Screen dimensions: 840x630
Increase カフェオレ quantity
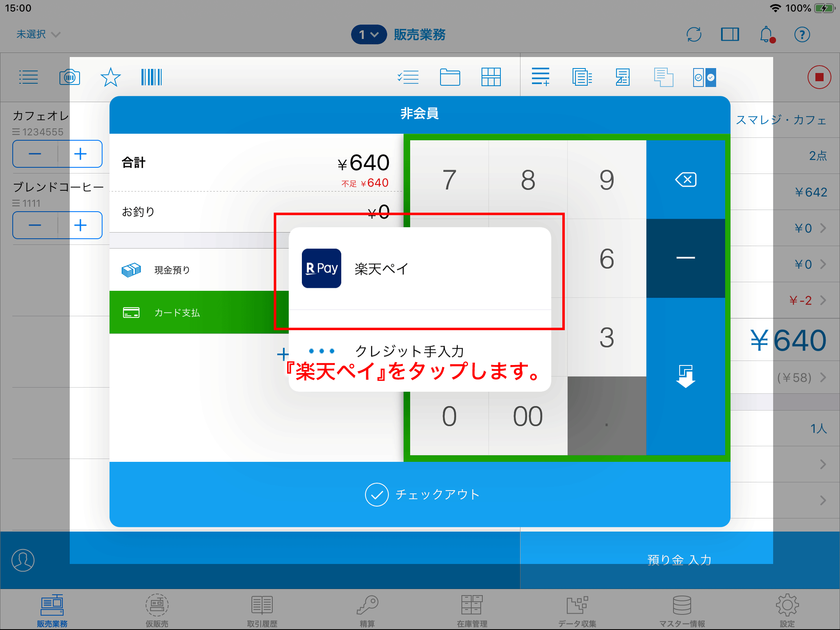pos(80,154)
